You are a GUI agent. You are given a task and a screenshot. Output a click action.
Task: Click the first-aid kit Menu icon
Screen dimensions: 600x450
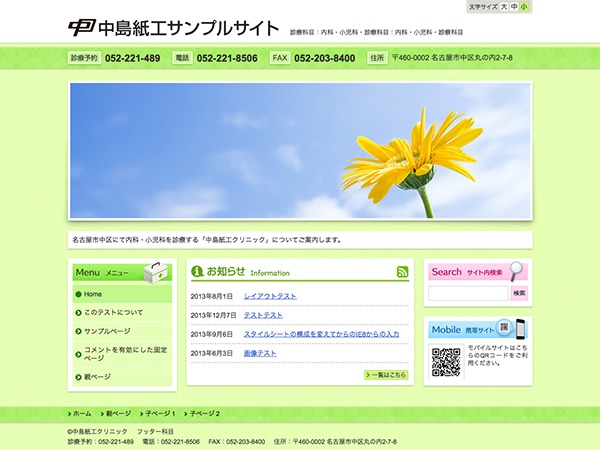pyautogui.click(x=156, y=273)
